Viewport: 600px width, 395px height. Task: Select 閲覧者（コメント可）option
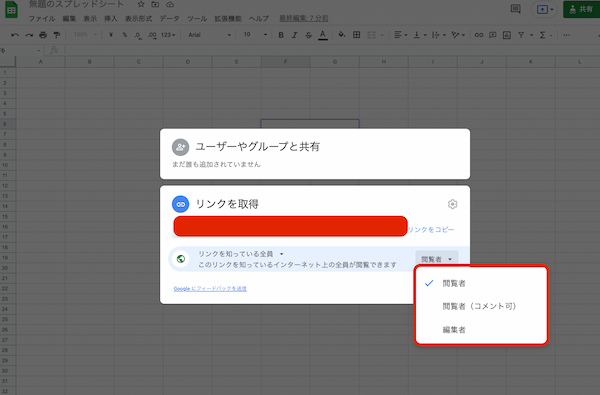481,306
